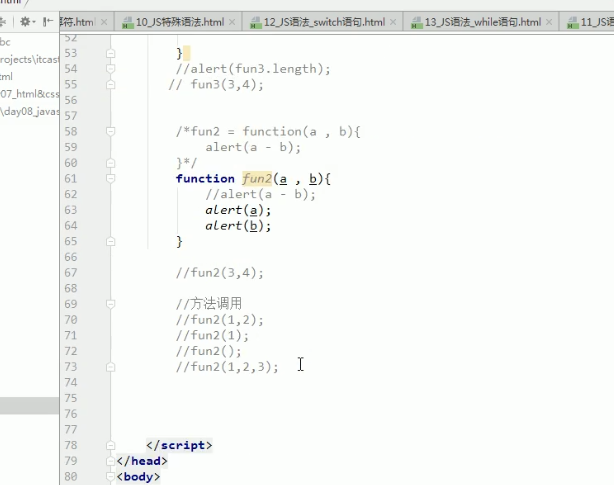Viewport: 614px width, 485px height.
Task: Collapse the comment block at line 69
Action: [x=111, y=304]
